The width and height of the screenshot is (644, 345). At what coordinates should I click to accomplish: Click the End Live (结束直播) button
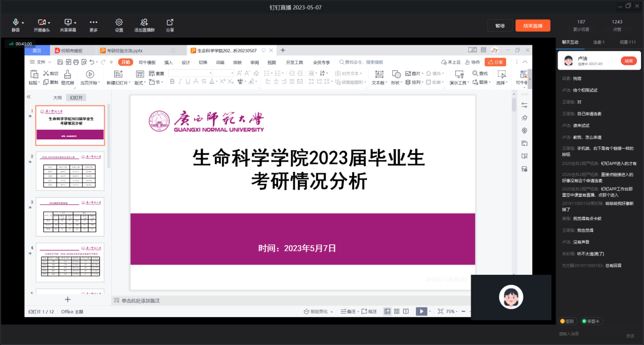point(533,26)
